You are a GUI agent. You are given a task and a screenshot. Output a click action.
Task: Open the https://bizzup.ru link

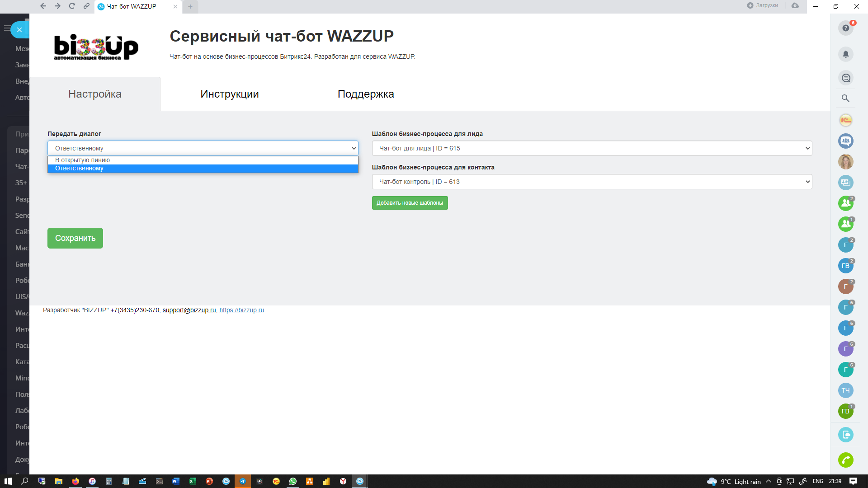(241, 310)
